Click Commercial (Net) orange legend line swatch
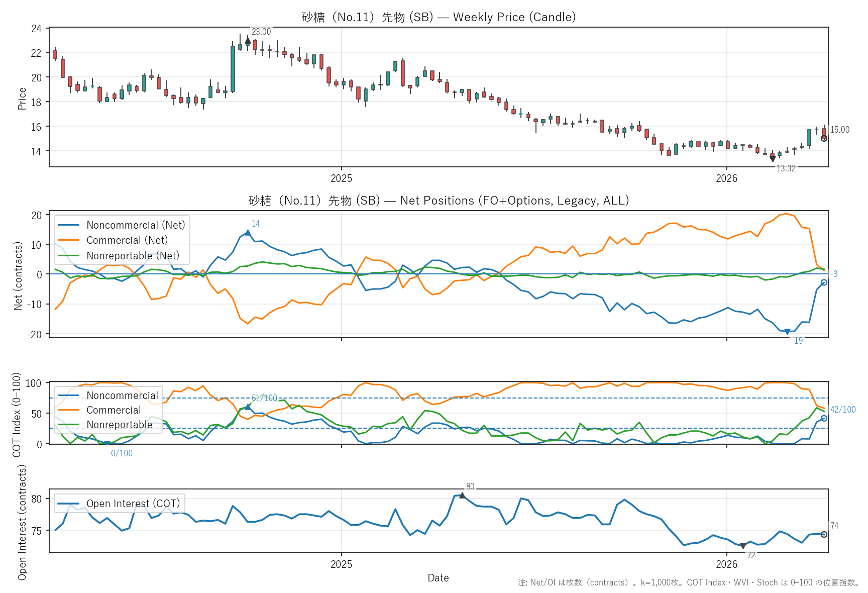 coord(69,240)
